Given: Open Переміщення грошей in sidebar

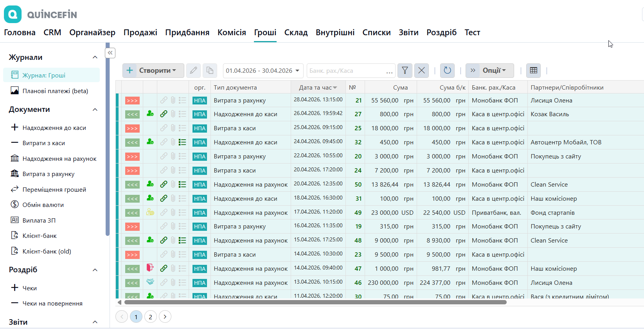Looking at the screenshot, I should tap(49, 189).
